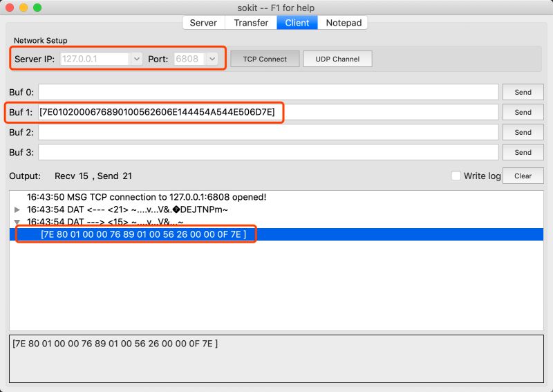
Task: Select the Client tab
Action: 297,23
